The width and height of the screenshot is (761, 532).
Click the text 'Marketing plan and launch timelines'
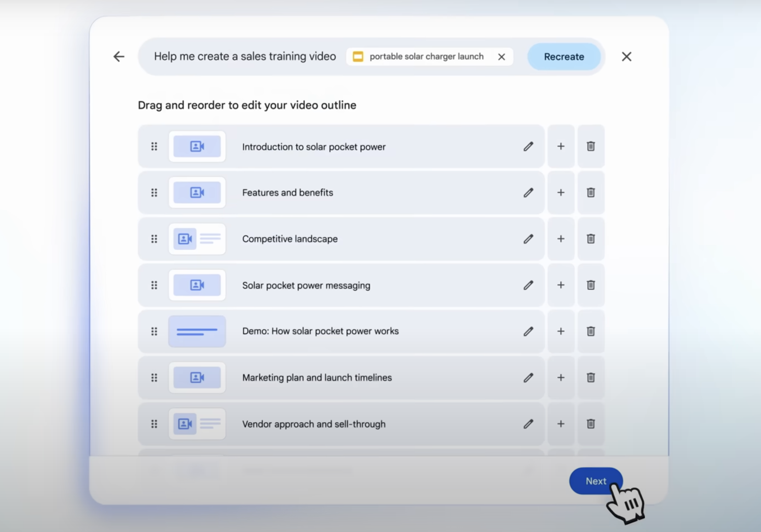tap(317, 378)
